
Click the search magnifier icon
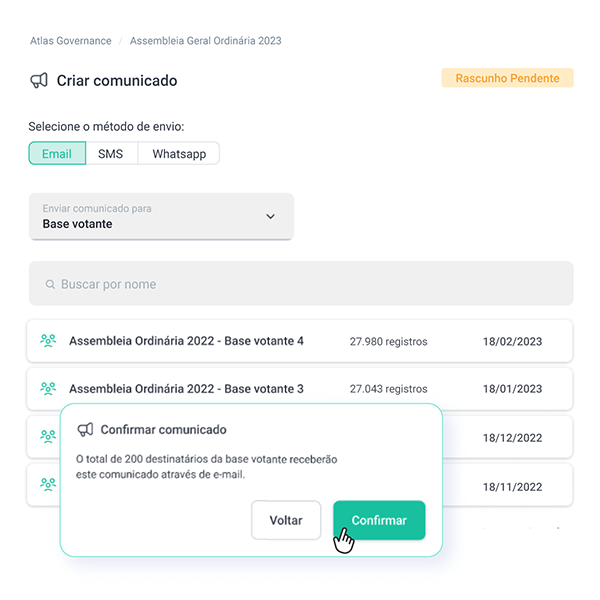[50, 285]
